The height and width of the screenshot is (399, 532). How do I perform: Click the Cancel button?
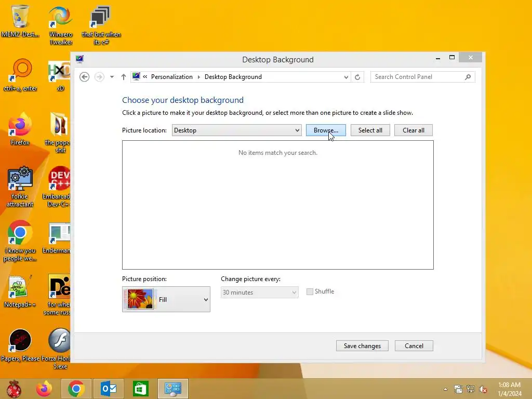[x=414, y=345]
